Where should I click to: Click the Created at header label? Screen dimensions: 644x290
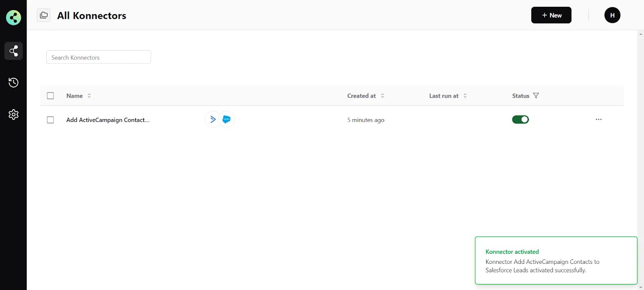click(x=361, y=96)
